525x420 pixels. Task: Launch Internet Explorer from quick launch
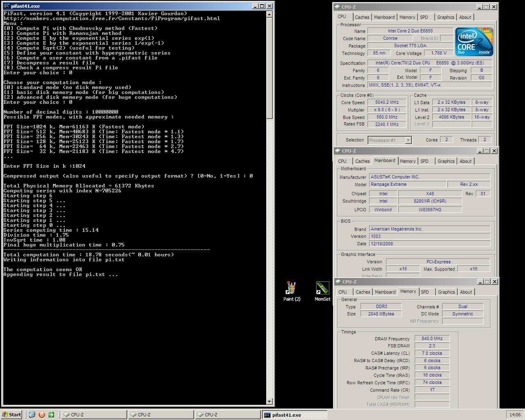32,414
